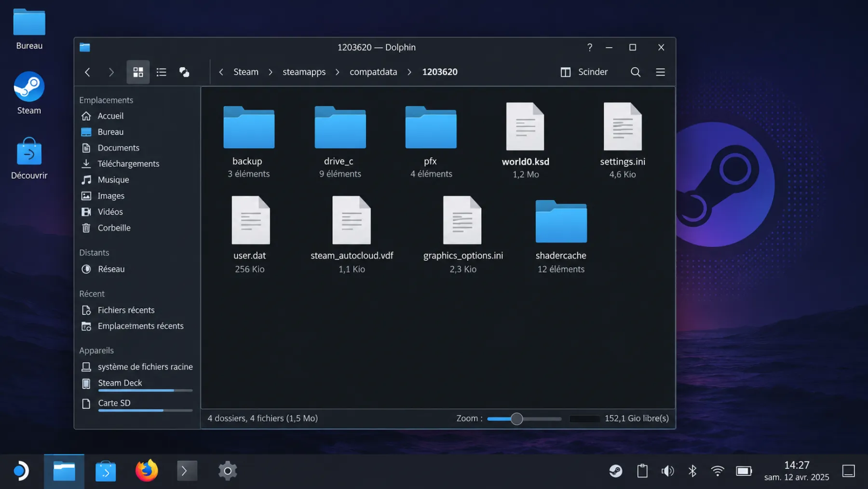Select the steam_autocloud.vdf file icon
This screenshot has height=489, width=868.
pyautogui.click(x=352, y=220)
